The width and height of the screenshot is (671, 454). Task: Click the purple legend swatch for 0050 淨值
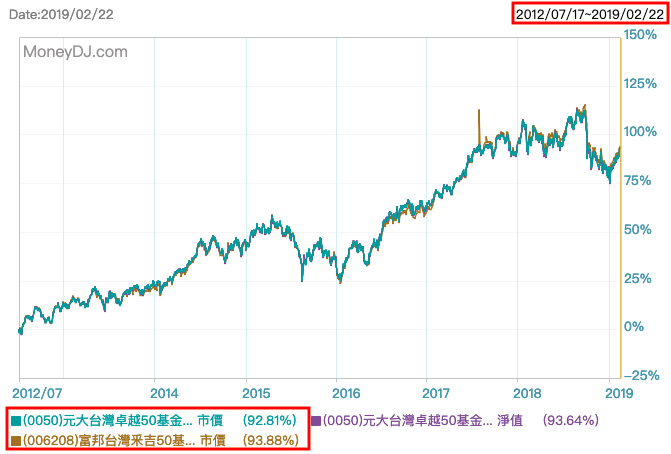pyautogui.click(x=316, y=421)
